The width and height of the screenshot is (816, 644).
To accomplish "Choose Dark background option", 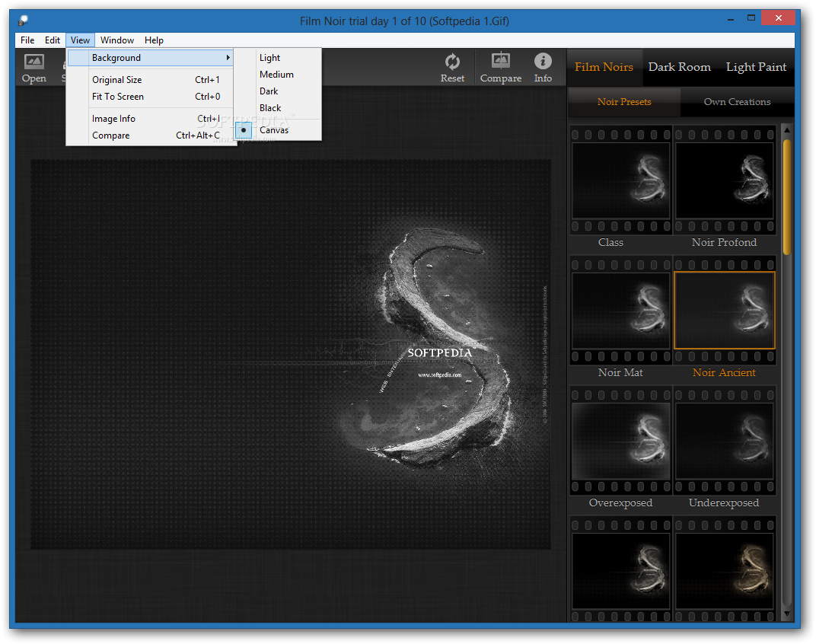I will click(x=269, y=91).
